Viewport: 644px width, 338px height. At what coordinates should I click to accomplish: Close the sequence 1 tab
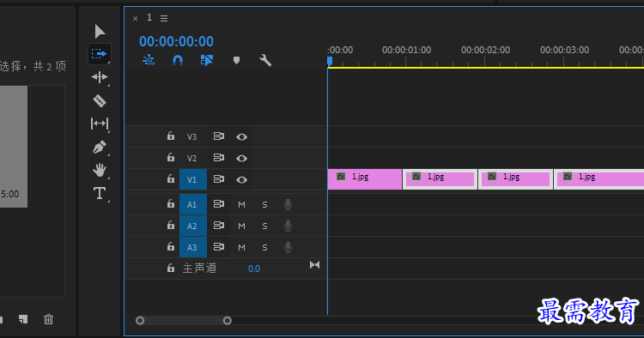(x=135, y=19)
